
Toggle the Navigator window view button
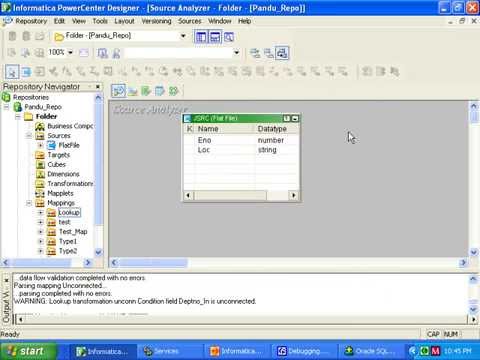[201, 37]
